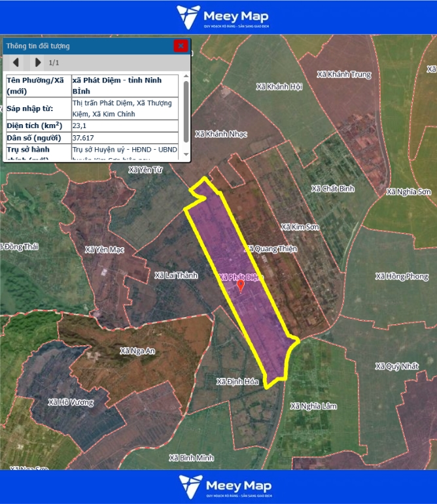Go to the next object record

[x=37, y=63]
